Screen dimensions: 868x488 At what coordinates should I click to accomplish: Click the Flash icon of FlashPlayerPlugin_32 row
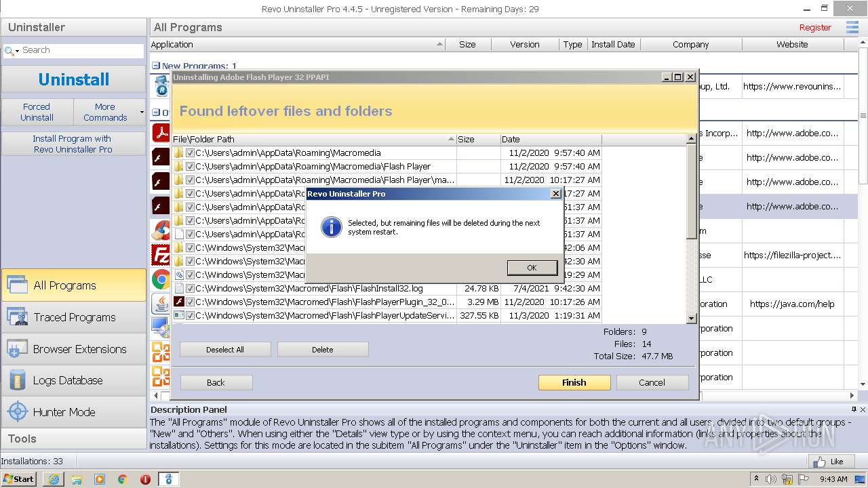[179, 302]
